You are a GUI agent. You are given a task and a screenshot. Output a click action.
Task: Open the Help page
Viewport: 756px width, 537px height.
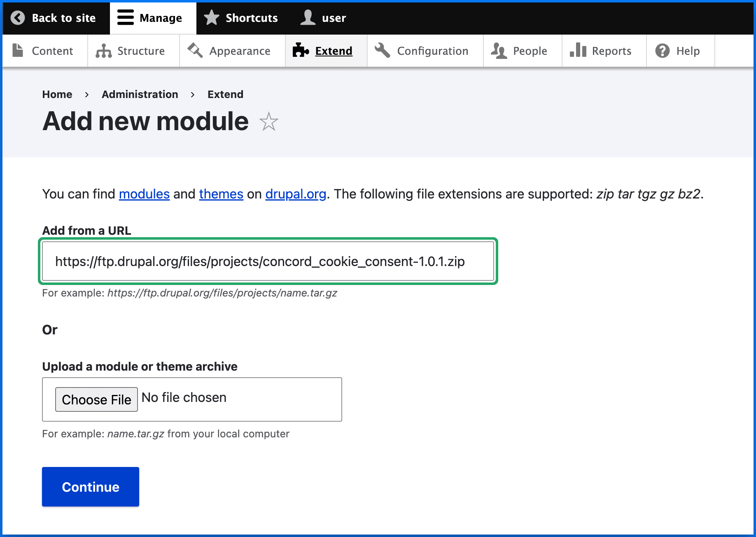(x=678, y=51)
